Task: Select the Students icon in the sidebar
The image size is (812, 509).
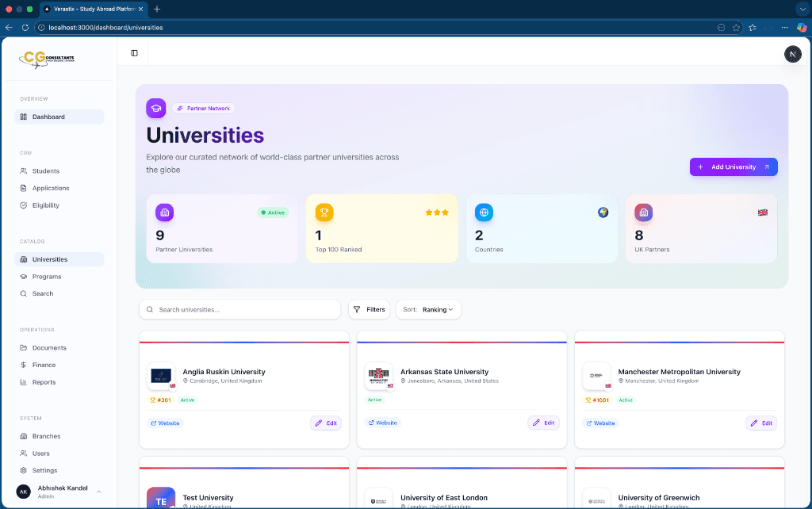Action: coord(25,170)
